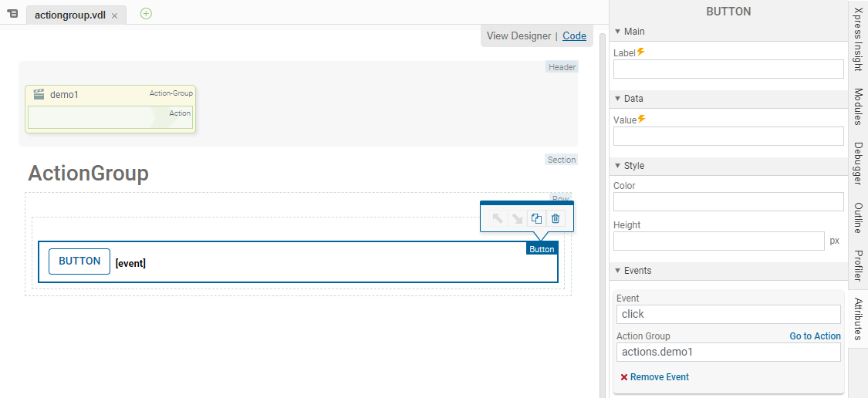Collapse the Events section
868x398 pixels.
point(617,271)
